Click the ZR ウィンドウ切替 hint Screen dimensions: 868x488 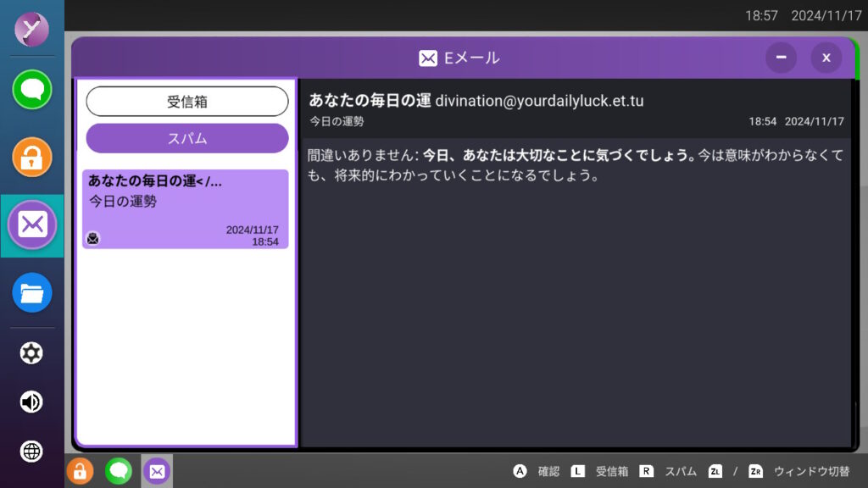click(x=798, y=471)
